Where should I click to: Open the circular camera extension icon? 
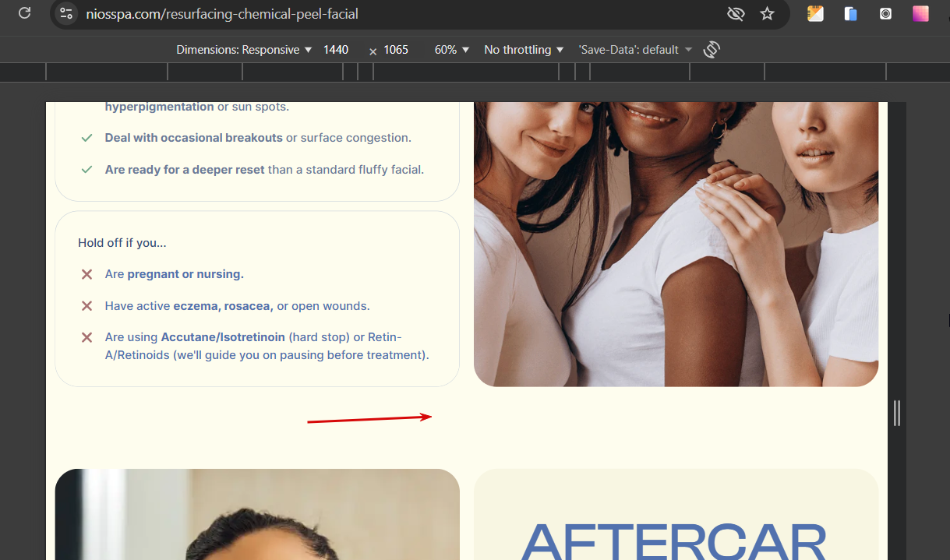pos(885,13)
